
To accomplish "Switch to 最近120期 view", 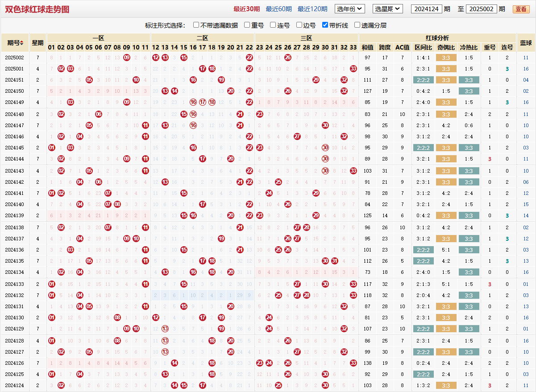I will click(312, 9).
